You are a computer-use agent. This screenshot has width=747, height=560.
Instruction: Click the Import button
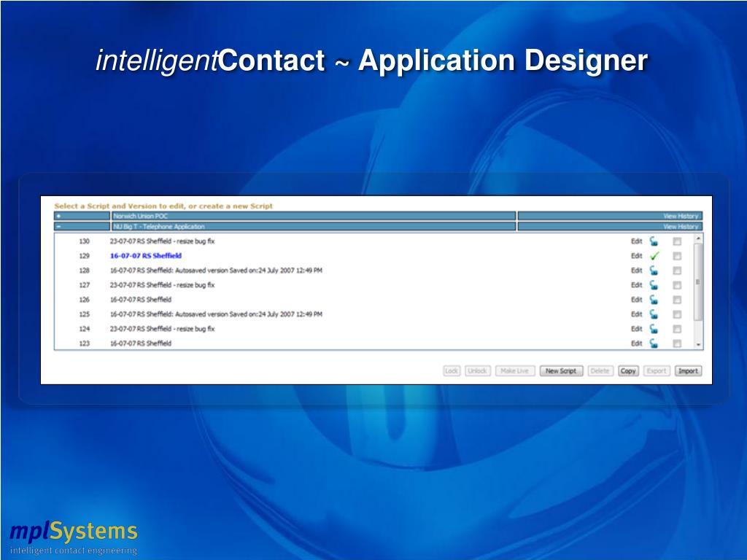coord(688,371)
